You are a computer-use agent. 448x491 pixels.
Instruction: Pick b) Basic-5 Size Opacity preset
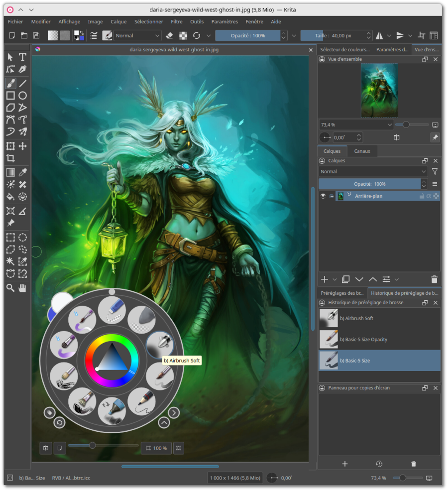(379, 340)
